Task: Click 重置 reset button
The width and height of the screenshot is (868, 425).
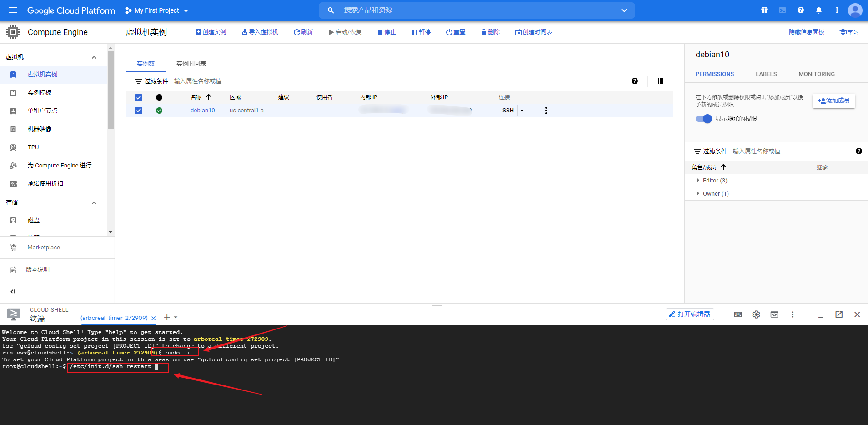Action: [456, 32]
